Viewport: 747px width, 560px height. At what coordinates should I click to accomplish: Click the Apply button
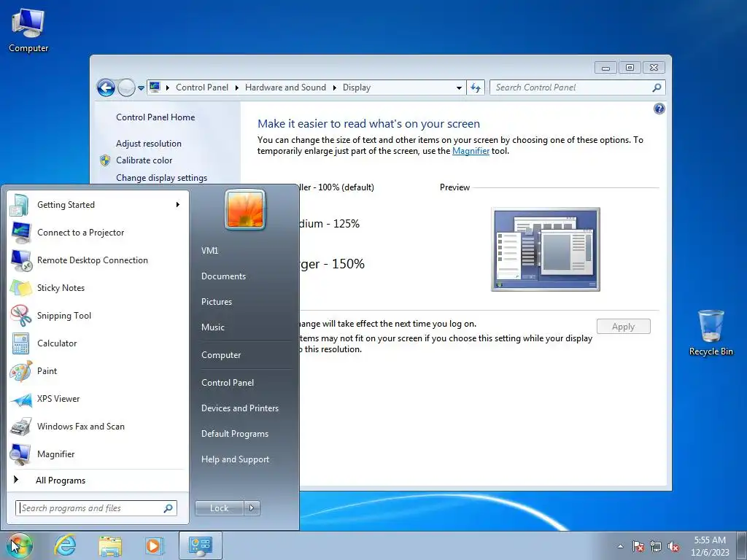pyautogui.click(x=623, y=327)
